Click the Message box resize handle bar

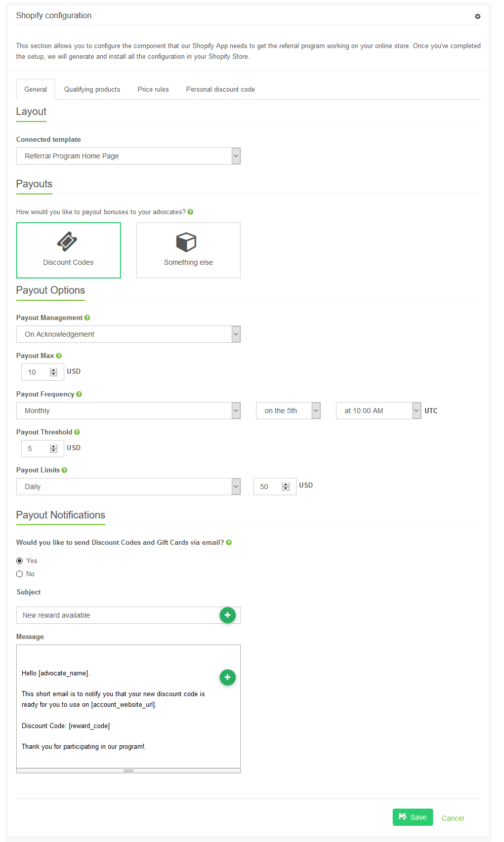[129, 771]
